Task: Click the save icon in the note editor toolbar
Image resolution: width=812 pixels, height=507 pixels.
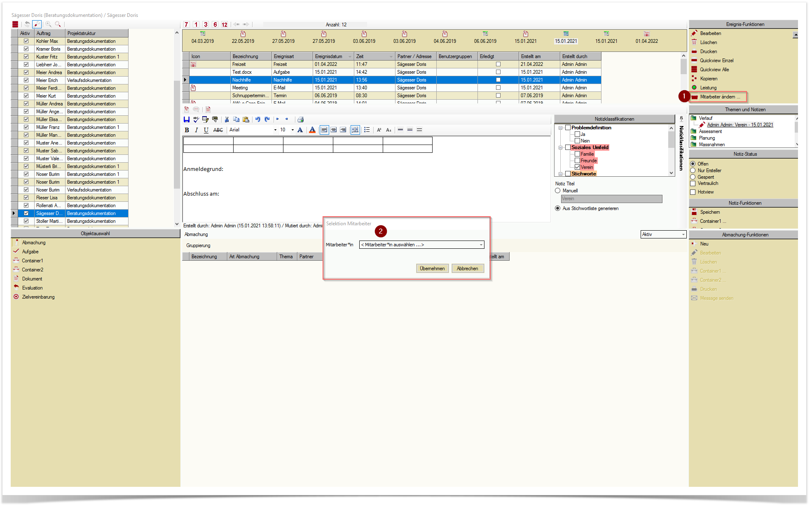Action: pyautogui.click(x=187, y=119)
